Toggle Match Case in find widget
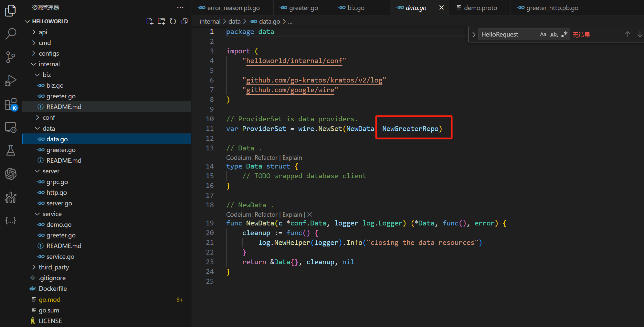This screenshot has height=327, width=644. coord(543,34)
